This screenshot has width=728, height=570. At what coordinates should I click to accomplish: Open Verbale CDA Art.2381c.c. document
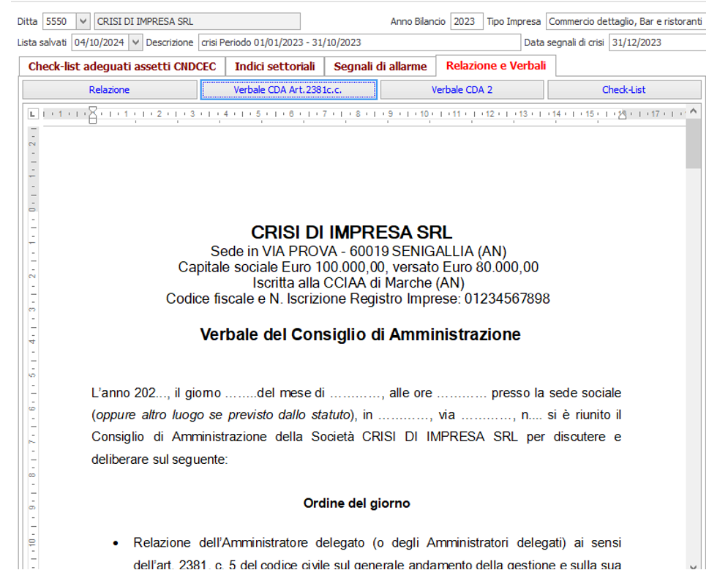click(288, 89)
